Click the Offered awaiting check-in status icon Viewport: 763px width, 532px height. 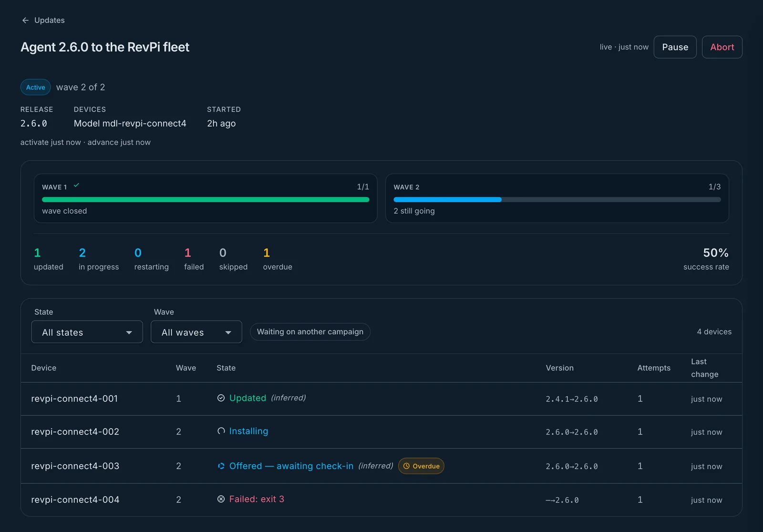tap(221, 466)
